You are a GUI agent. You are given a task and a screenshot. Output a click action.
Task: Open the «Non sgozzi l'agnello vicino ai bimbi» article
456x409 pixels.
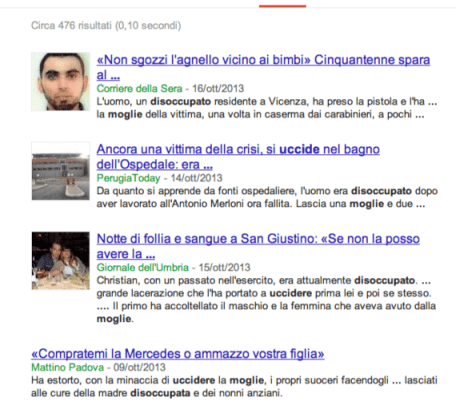[263, 67]
